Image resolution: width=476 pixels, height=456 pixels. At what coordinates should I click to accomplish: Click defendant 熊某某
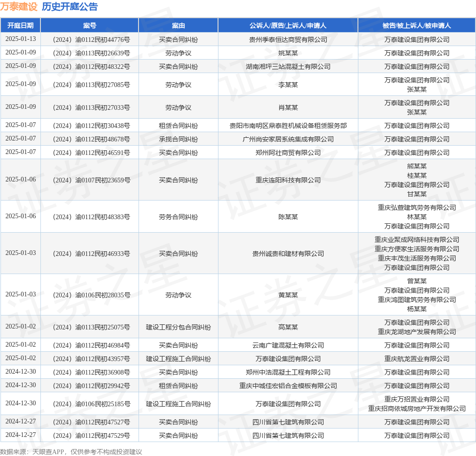click(x=417, y=166)
